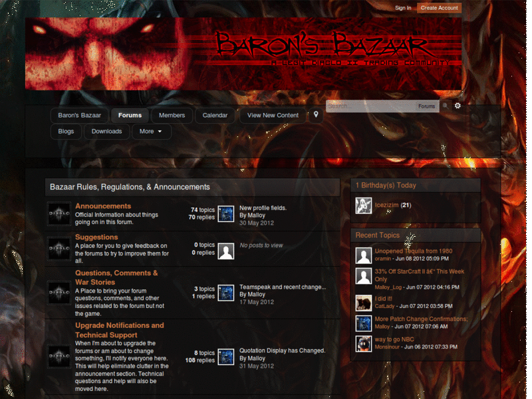The image size is (532, 399).
Task: Open Quotation Display has Changed post
Action: tap(282, 350)
